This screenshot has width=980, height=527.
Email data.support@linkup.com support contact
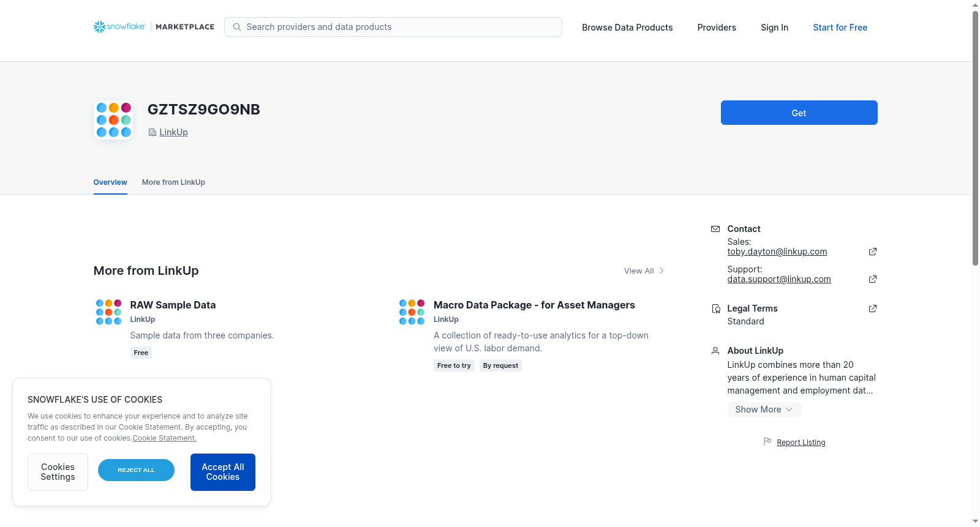coord(779,279)
